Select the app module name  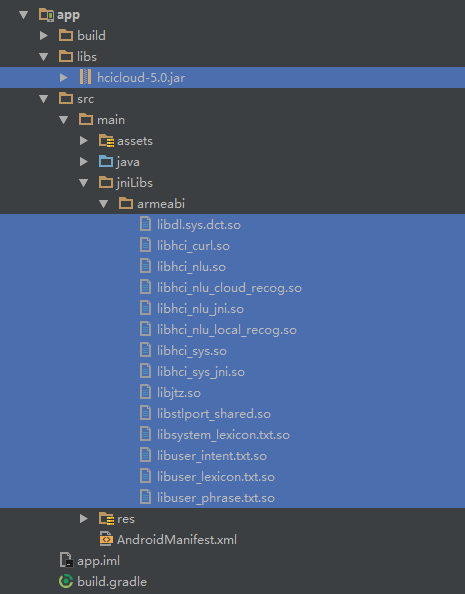coord(68,16)
